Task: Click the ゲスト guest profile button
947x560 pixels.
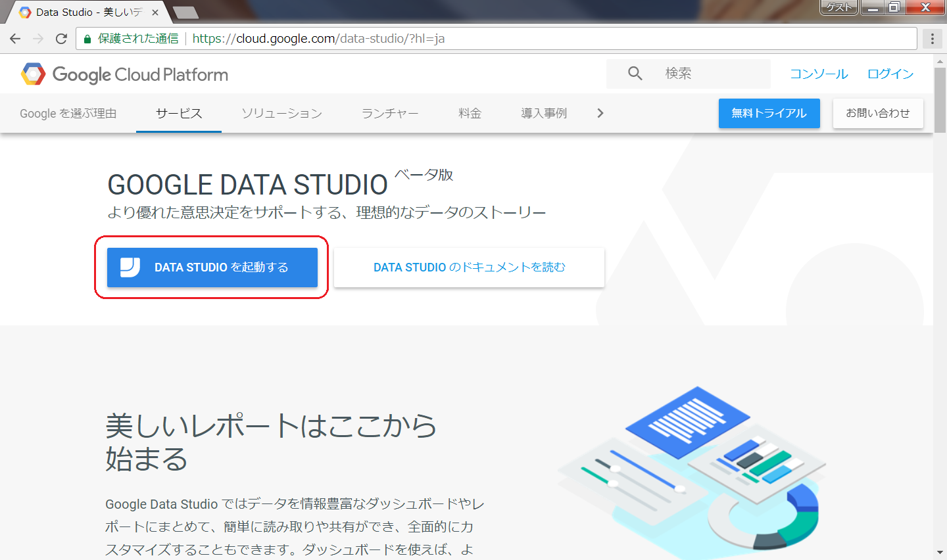Action: click(839, 7)
